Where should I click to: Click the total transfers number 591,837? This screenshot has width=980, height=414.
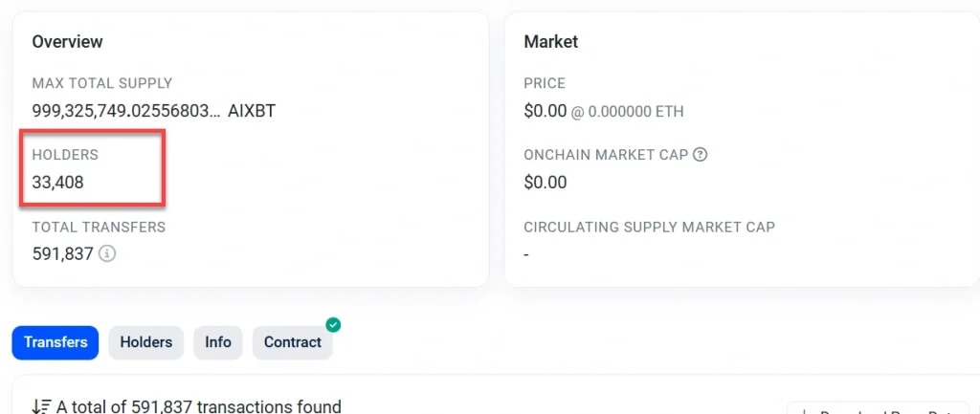click(x=62, y=254)
